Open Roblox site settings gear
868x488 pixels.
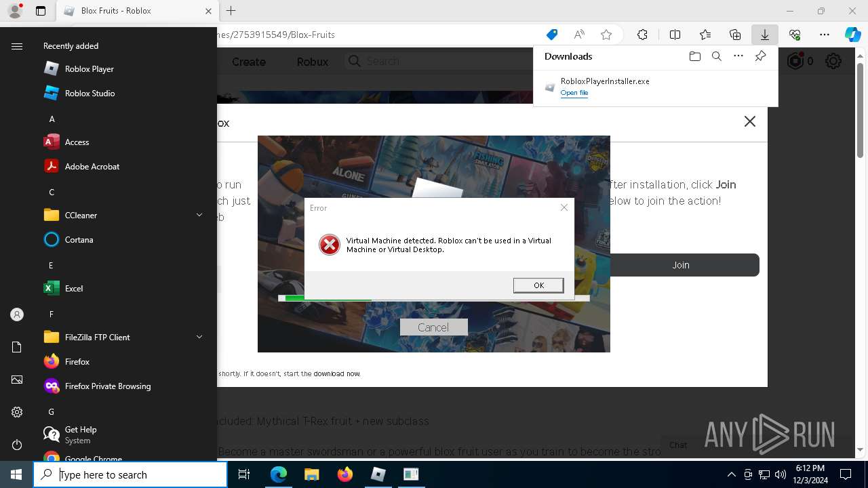[833, 61]
